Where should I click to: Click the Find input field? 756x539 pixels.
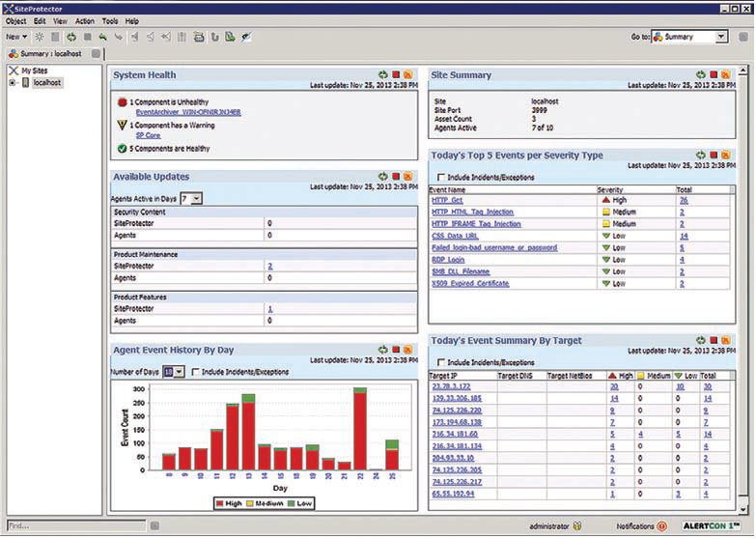pyautogui.click(x=76, y=526)
